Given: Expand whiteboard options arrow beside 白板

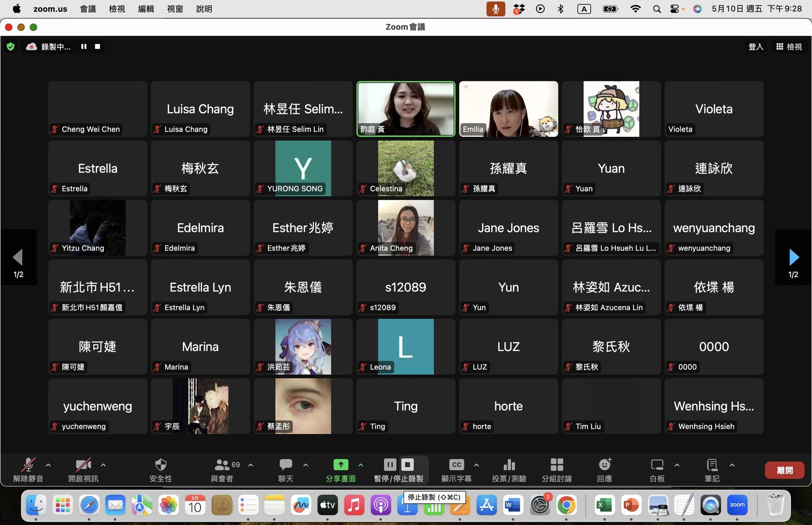Looking at the screenshot, I should [x=677, y=465].
